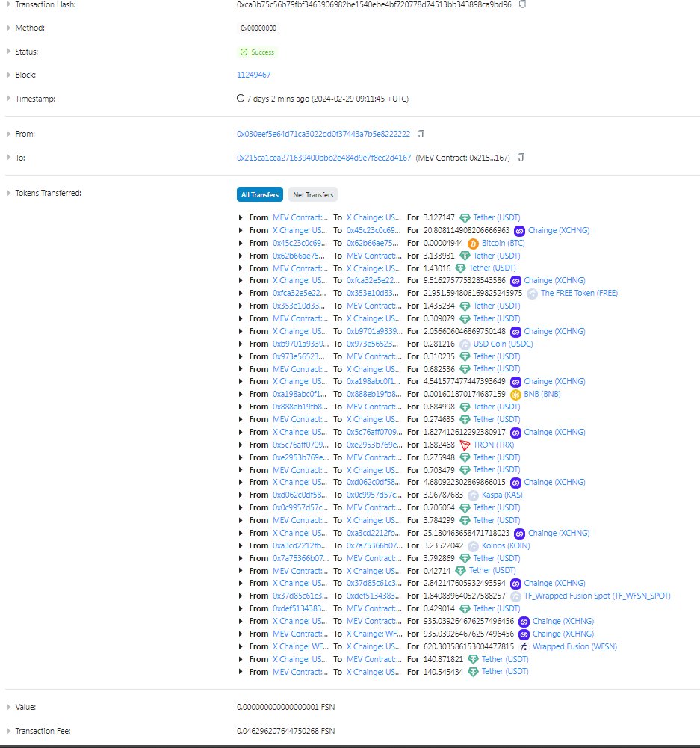
Task: Copy the To contract address via copy icon
Action: click(521, 158)
